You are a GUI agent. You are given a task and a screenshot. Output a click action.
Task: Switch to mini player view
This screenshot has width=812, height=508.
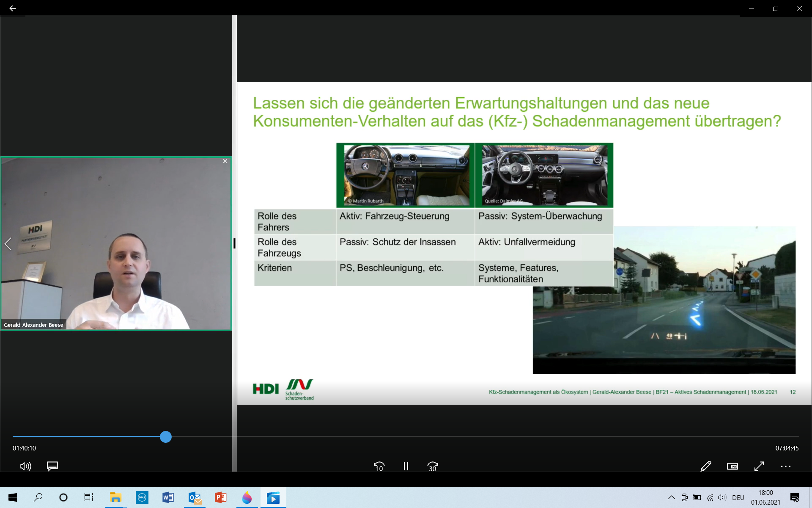tap(732, 466)
